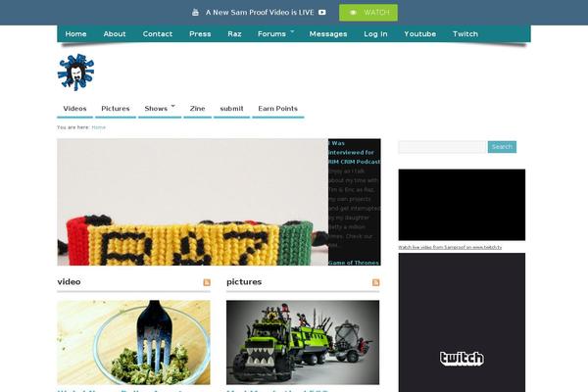Viewport: 588px width, 392px height.
Task: Expand the Forums dropdown menu
Action: tap(275, 33)
